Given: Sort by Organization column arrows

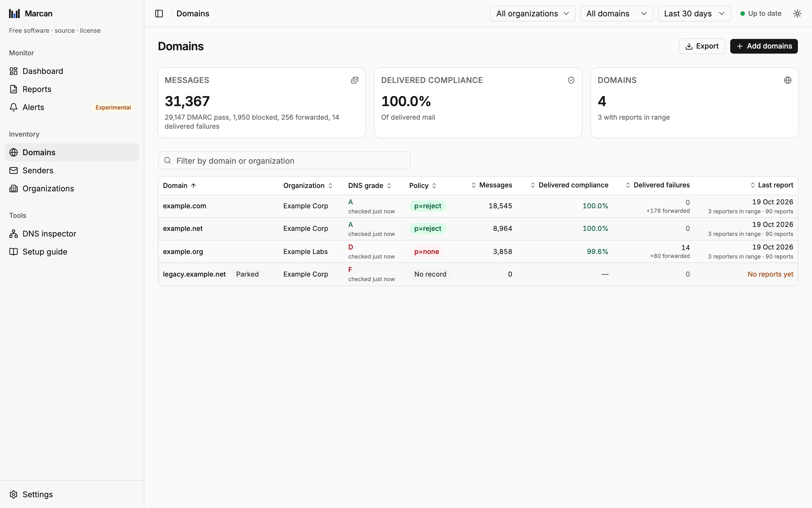Looking at the screenshot, I should click(x=330, y=185).
